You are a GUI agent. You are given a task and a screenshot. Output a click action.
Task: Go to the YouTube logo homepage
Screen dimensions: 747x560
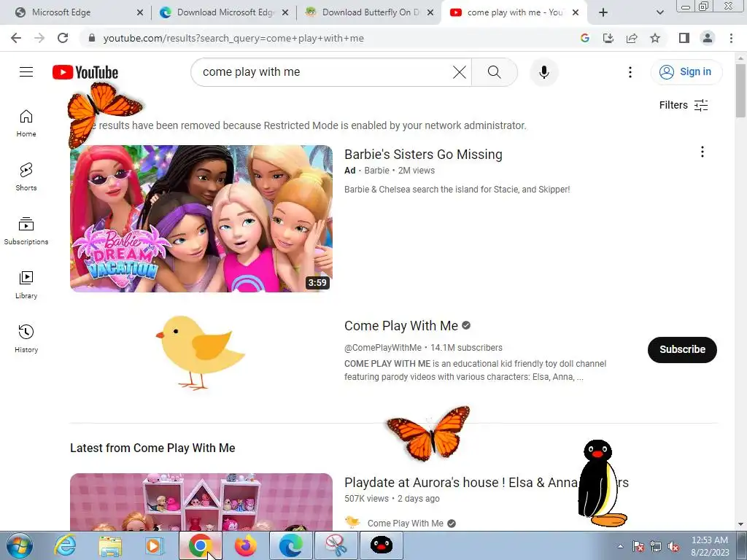click(x=85, y=72)
